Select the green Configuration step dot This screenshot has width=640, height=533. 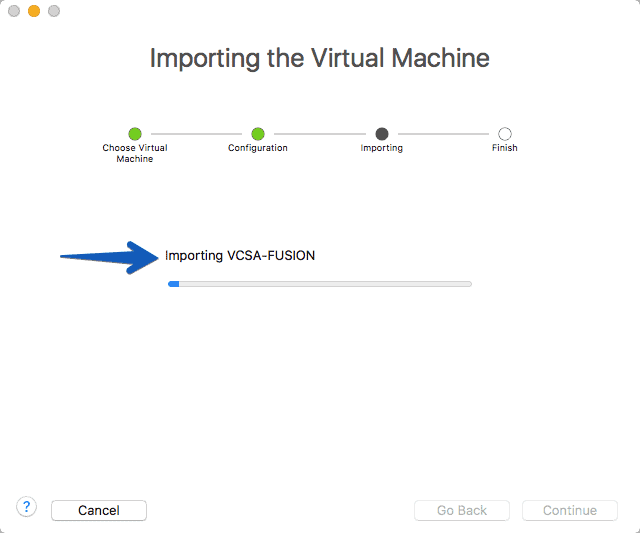pos(258,134)
